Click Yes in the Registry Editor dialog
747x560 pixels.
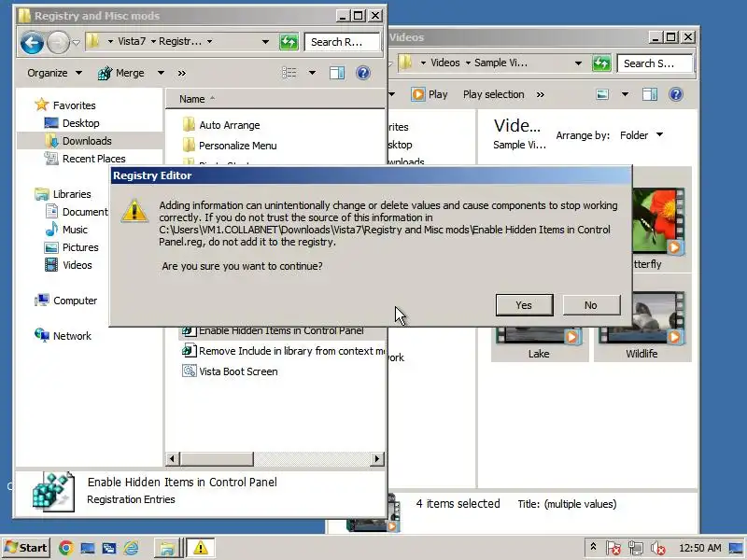[x=524, y=305]
